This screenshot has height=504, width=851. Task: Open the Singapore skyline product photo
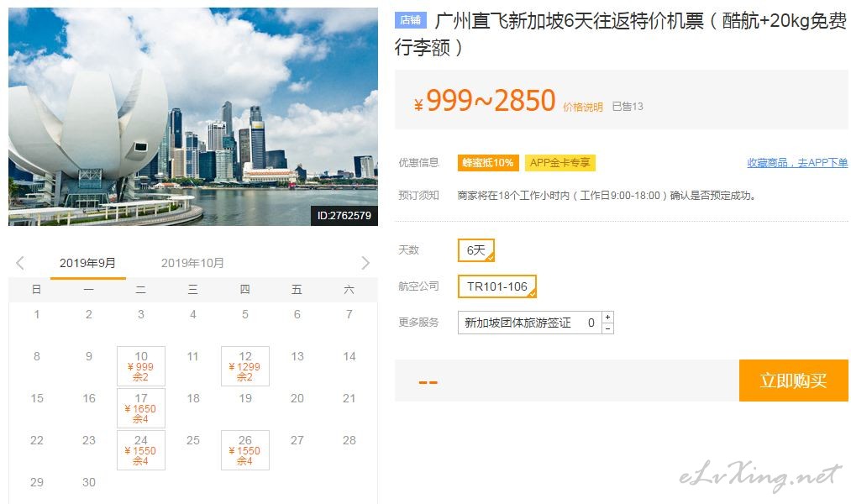[x=192, y=117]
